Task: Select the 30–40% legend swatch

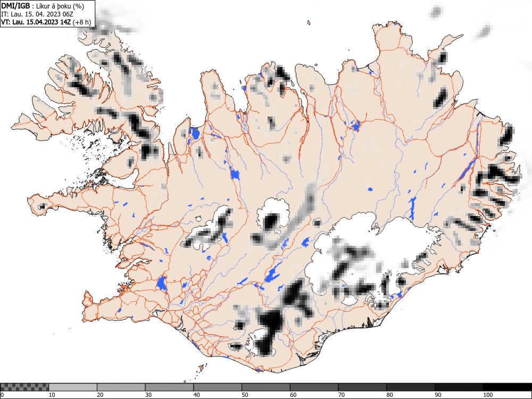Action: tap(169, 387)
